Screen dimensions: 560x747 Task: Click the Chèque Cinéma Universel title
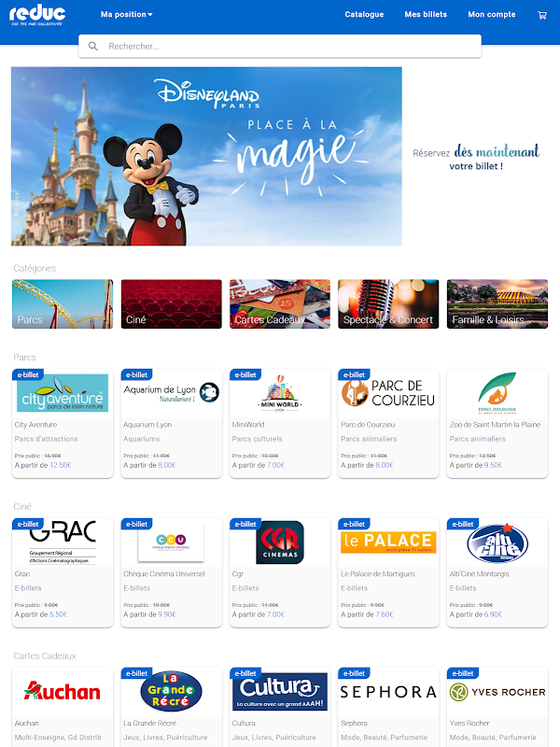pyautogui.click(x=164, y=574)
